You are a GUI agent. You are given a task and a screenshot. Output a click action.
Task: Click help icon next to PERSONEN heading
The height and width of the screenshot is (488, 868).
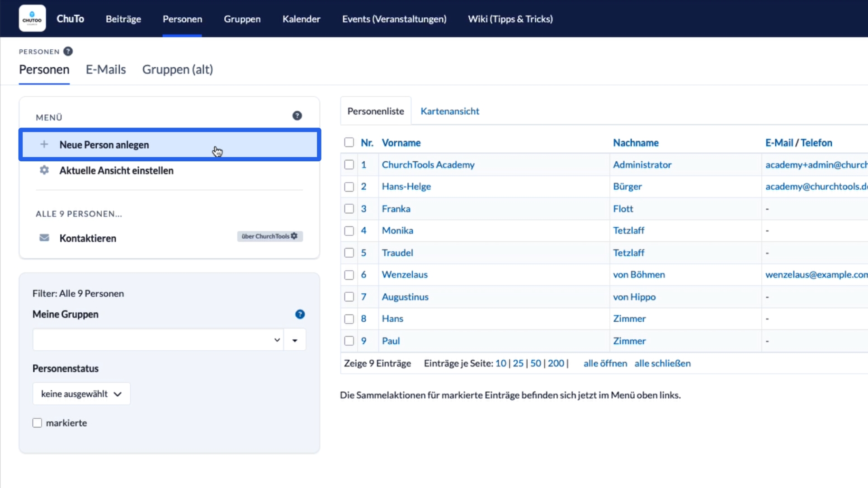68,52
